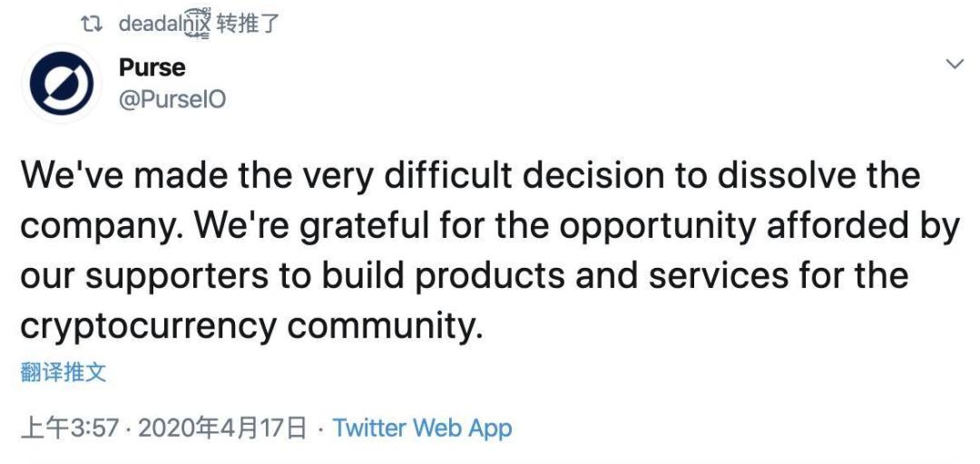
Task: Open deadalnix's profile from retweet notice
Action: coord(164,25)
